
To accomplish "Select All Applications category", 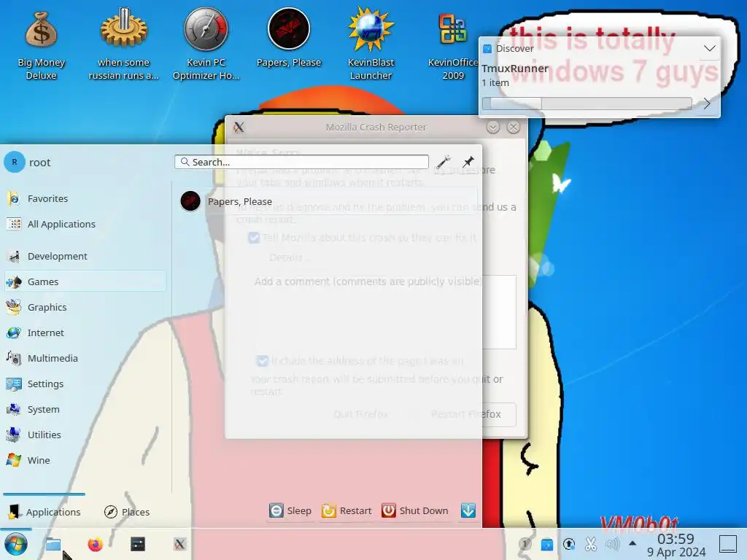I will pyautogui.click(x=86, y=224).
